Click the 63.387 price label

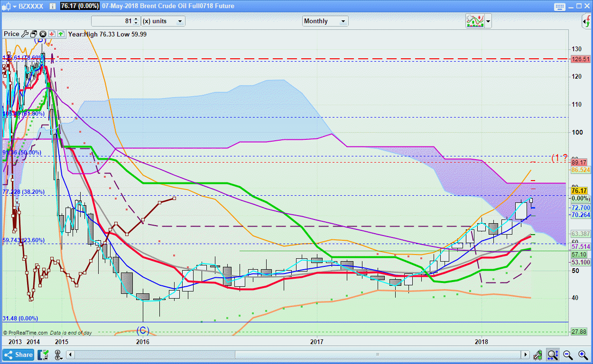[x=581, y=234]
